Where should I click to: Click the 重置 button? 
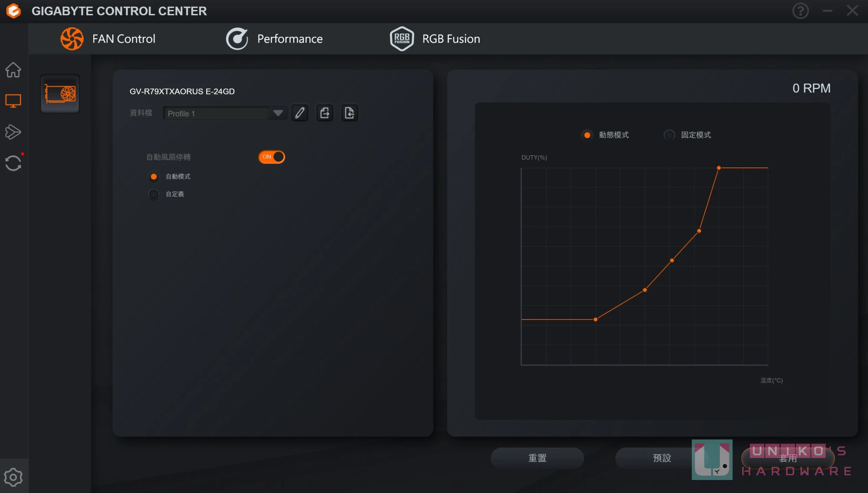[x=537, y=458]
